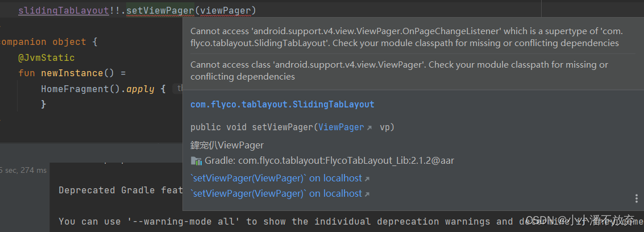Click the OnPageChangeListener supertype error message
This screenshot has width=644, height=232.
[406, 37]
